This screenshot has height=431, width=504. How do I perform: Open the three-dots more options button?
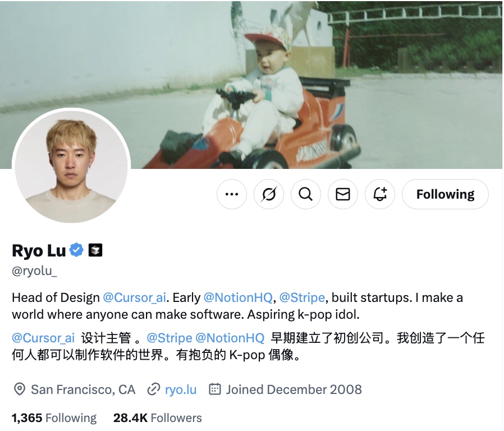tap(231, 194)
